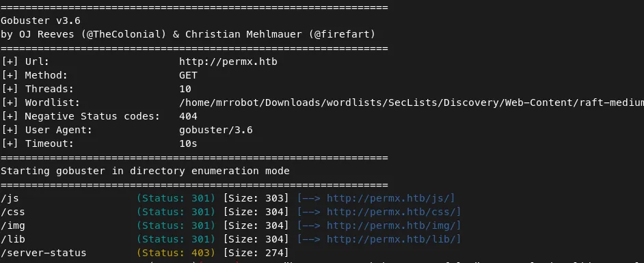Click 'Christian Mehlmauer' in the author line
This screenshot has width=644, height=263.
pos(243,34)
